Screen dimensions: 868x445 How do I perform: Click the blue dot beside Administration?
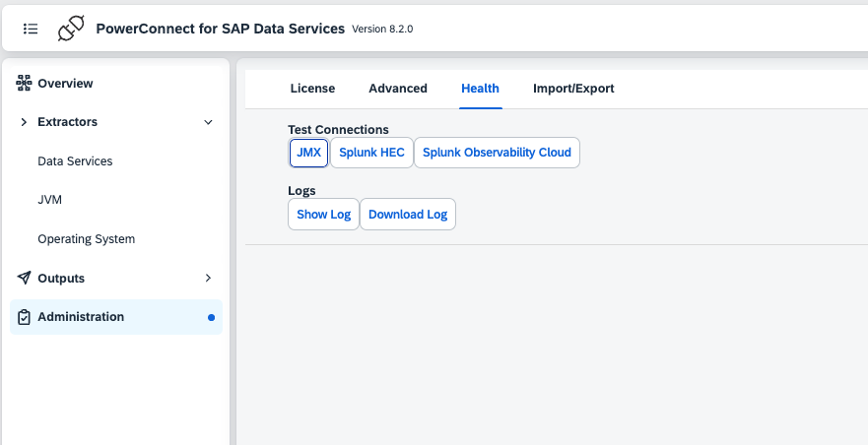[211, 318]
